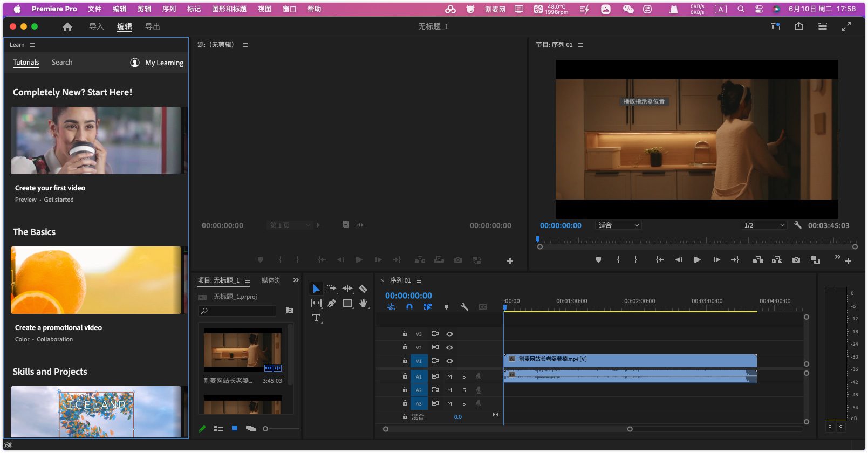868x453 pixels.
Task: Click Export Frame camera icon in Program monitor
Action: (x=796, y=260)
